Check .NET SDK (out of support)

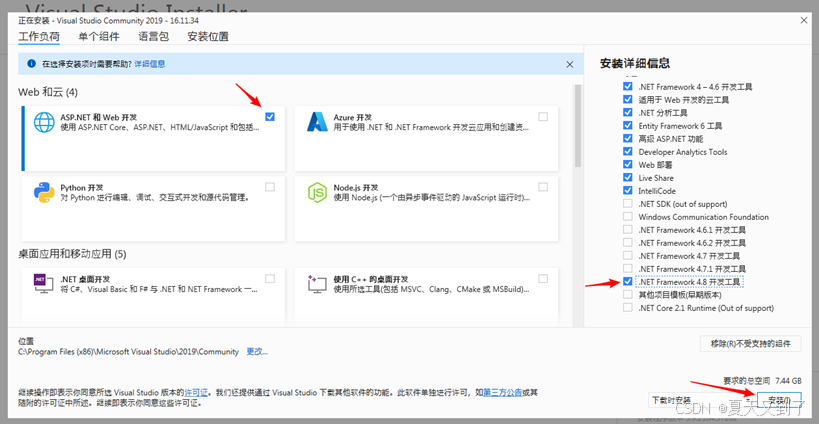point(628,204)
